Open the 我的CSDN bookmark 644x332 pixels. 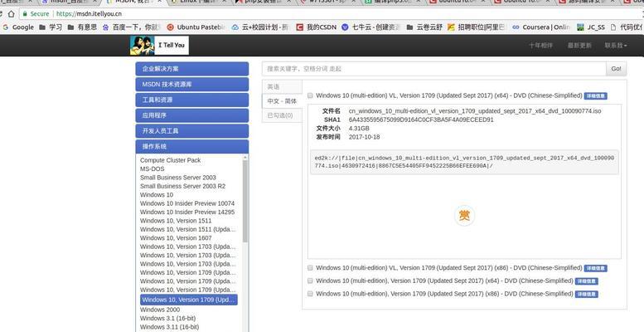(x=317, y=27)
